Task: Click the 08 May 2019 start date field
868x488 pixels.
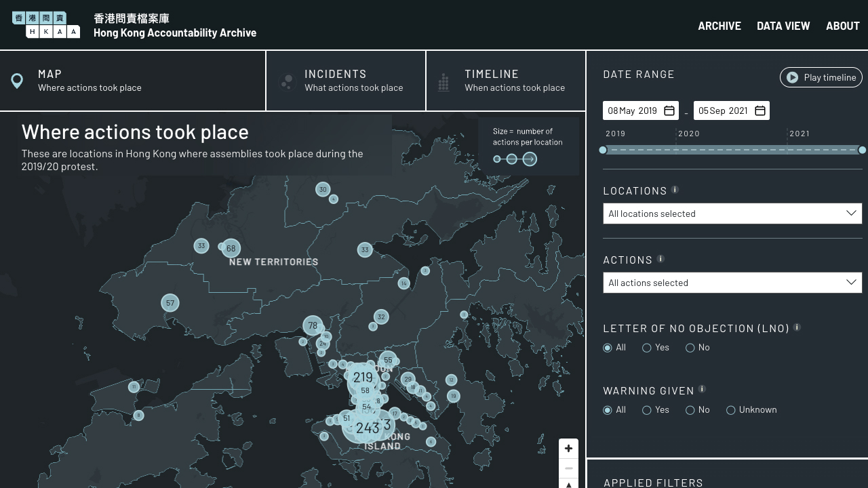Action: point(639,110)
